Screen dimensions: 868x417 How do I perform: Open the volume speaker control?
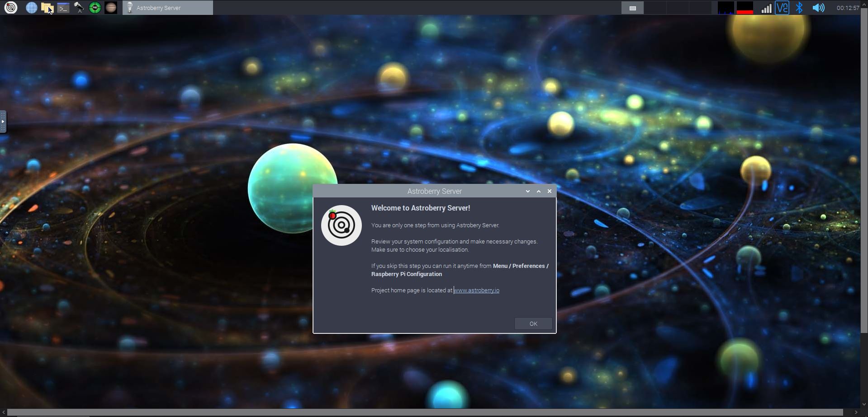(818, 8)
